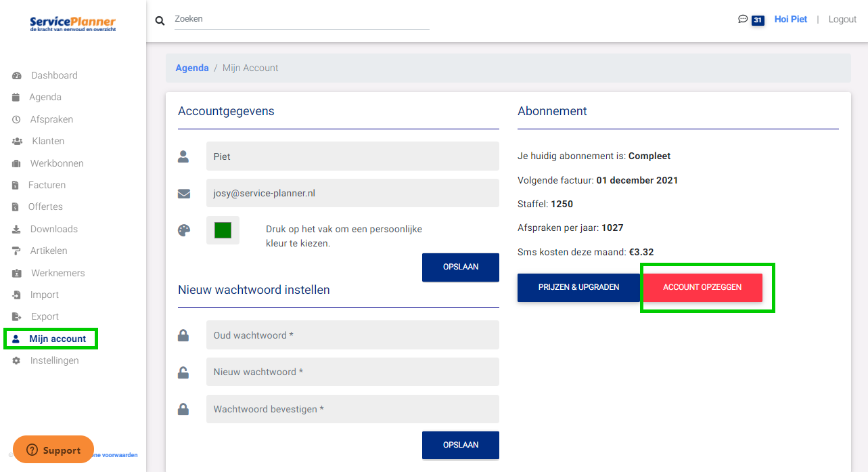The height and width of the screenshot is (472, 868).
Task: Click the Import file icon
Action: 16,295
